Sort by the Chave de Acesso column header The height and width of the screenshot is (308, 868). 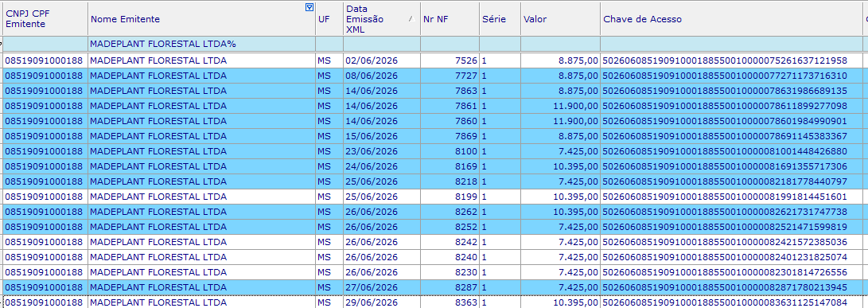[x=731, y=19]
